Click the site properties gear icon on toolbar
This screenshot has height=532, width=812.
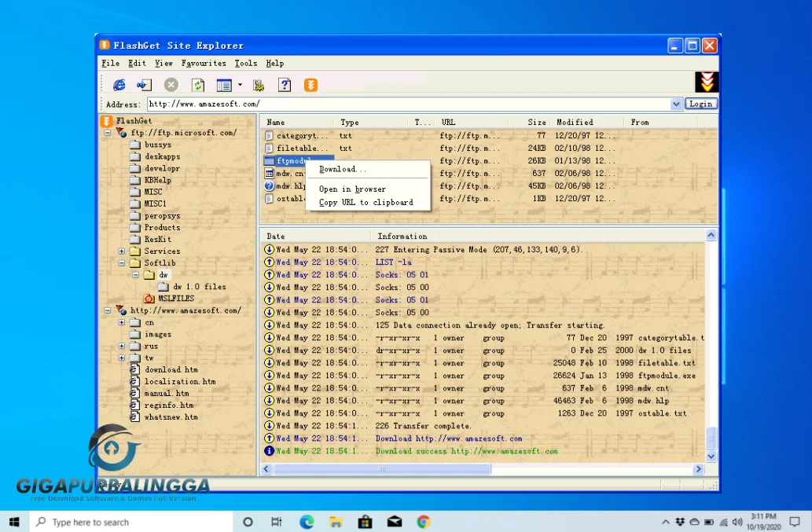258,85
